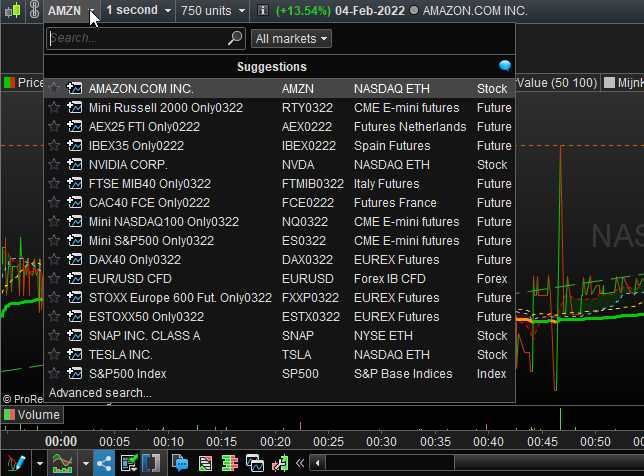The width and height of the screenshot is (644, 476).
Task: Click the Spain Futures market text
Action: point(392,146)
